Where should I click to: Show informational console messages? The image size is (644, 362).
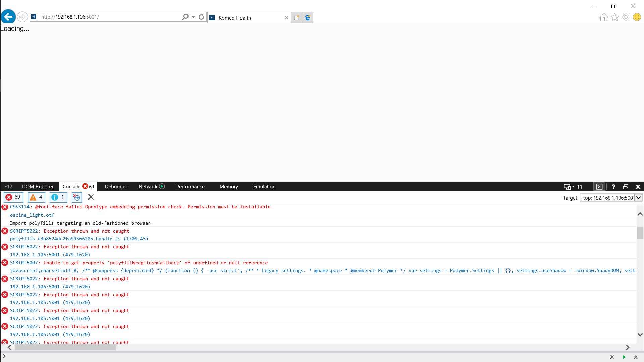[x=58, y=197]
